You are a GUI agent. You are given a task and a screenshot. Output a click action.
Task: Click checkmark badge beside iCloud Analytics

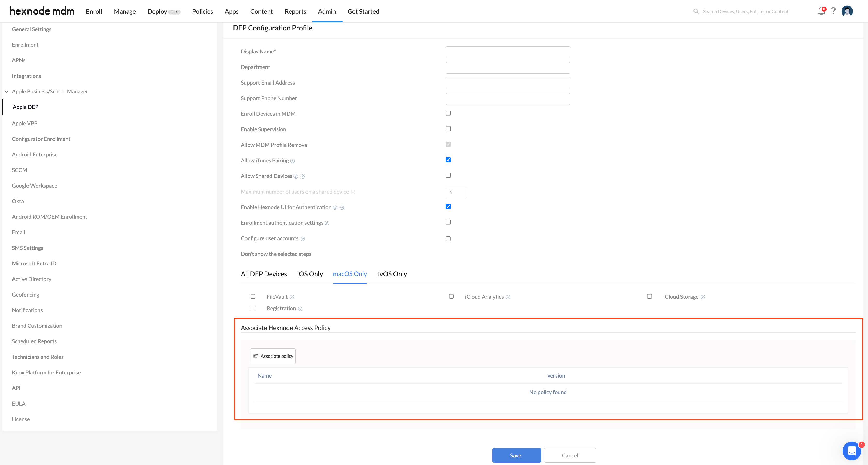click(508, 297)
